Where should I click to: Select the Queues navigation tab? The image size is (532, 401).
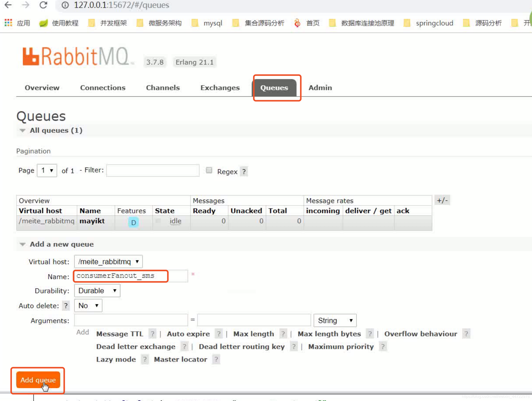click(274, 88)
